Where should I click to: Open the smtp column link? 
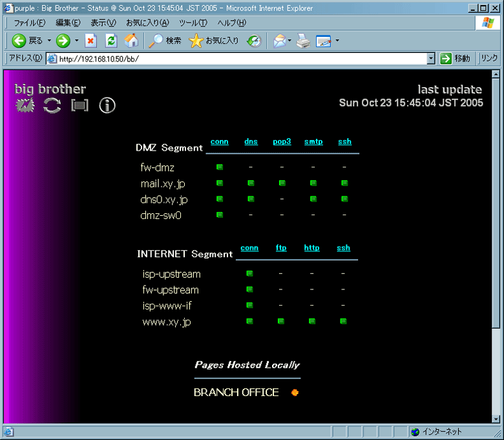(313, 141)
